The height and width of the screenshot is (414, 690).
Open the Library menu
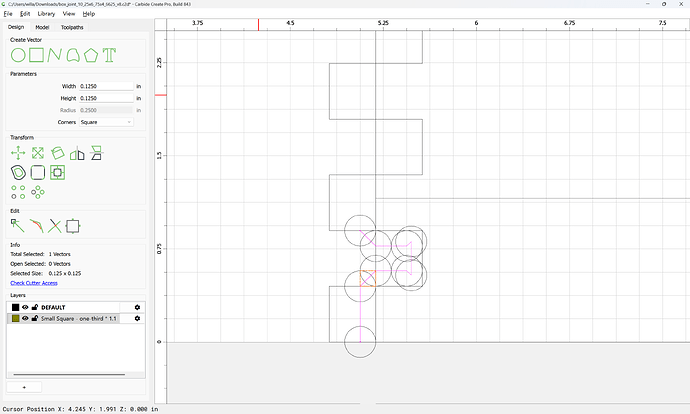46,14
